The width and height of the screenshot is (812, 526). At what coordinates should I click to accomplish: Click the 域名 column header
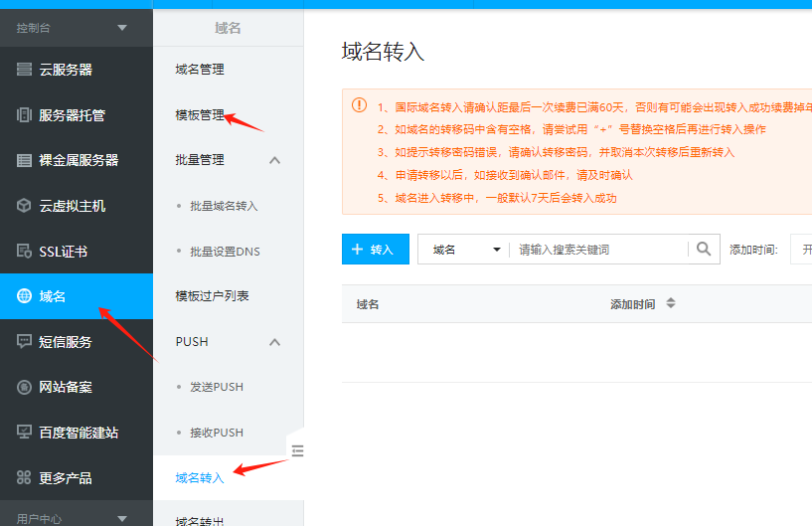tap(368, 304)
